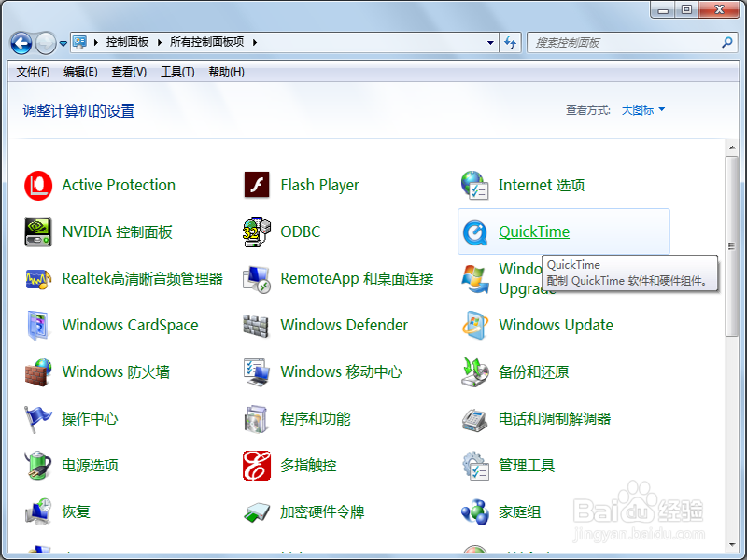Click the 恢复 recovery icon

coord(38,511)
